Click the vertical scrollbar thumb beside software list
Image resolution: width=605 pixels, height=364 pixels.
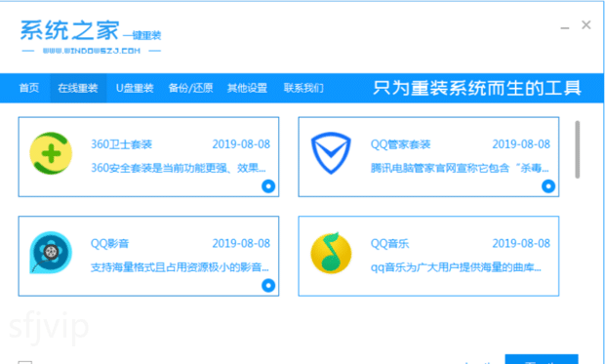coord(578,149)
